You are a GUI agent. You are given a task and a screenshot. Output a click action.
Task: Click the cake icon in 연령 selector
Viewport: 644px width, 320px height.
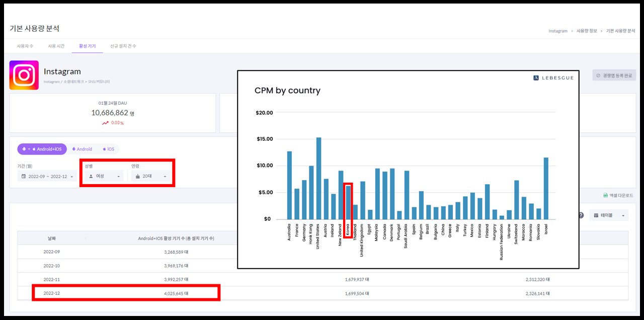(x=137, y=177)
